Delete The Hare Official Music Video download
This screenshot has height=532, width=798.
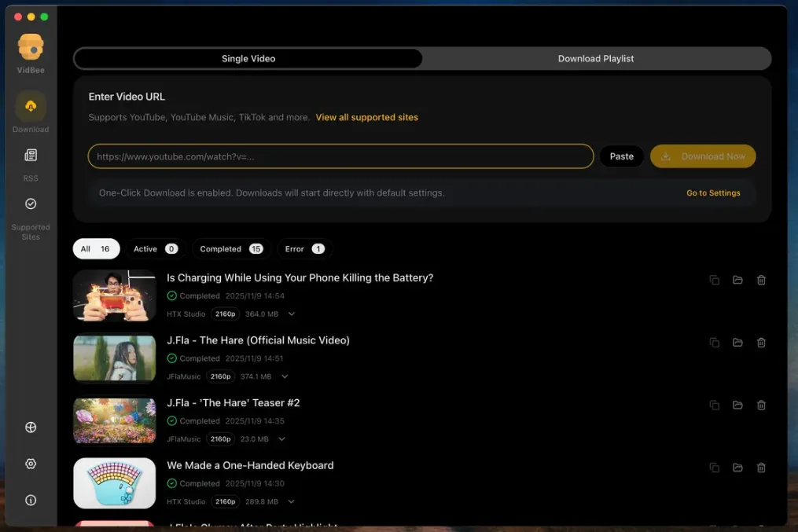click(761, 343)
